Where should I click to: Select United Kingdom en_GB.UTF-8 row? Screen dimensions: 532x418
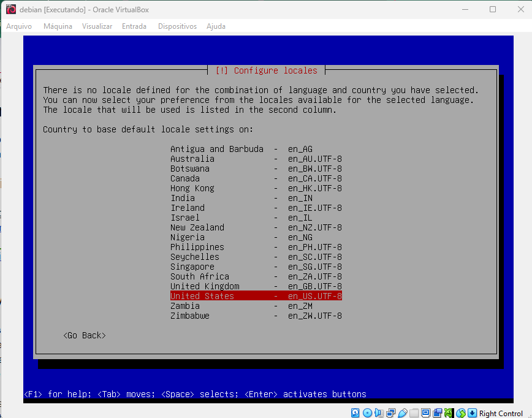tap(256, 286)
